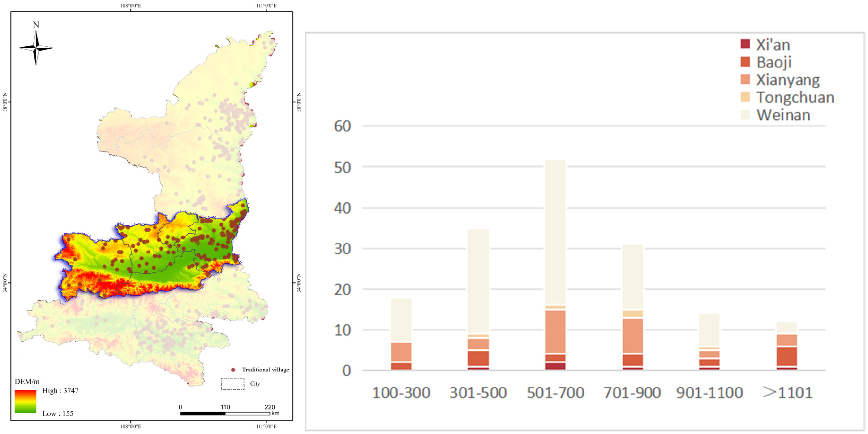Click the Tongchuan legend color square
Viewport: 868px width, 434px height.
tap(745, 97)
